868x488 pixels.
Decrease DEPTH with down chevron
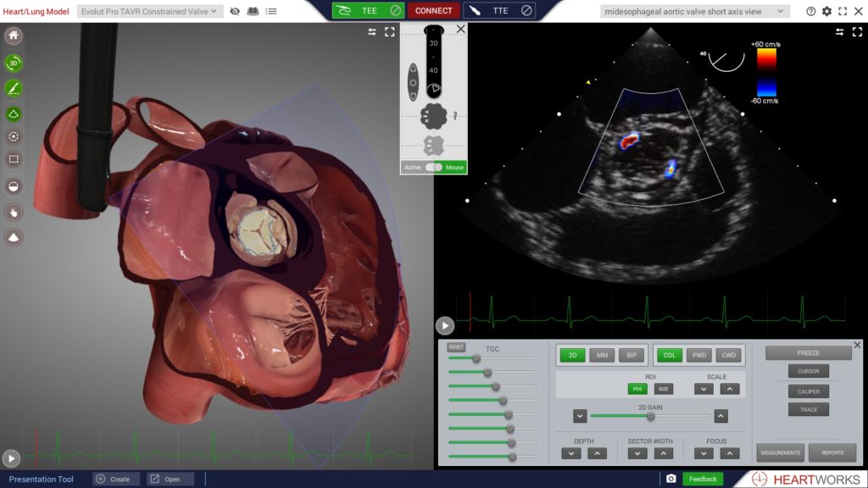point(570,454)
